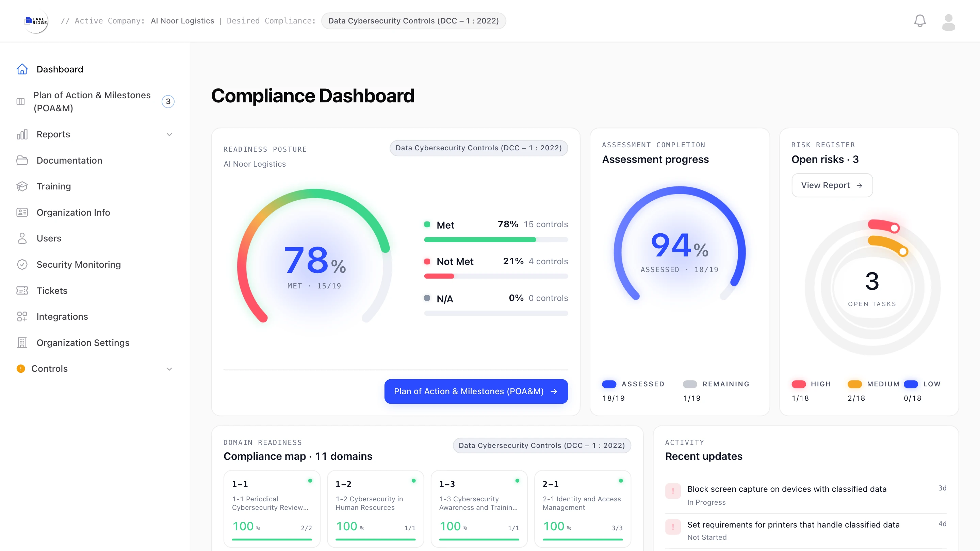This screenshot has height=551, width=980.
Task: Open the notifications bell
Action: pyautogui.click(x=920, y=21)
